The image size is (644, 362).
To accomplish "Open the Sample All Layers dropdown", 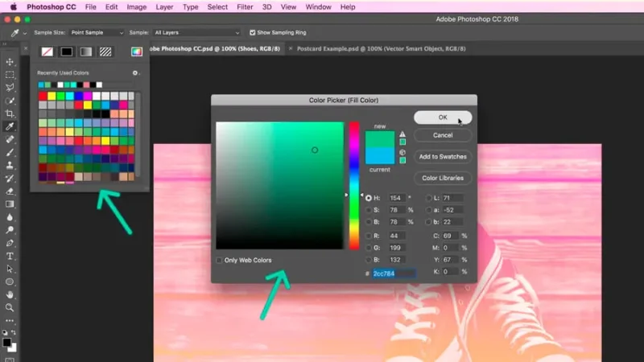I will click(196, 32).
